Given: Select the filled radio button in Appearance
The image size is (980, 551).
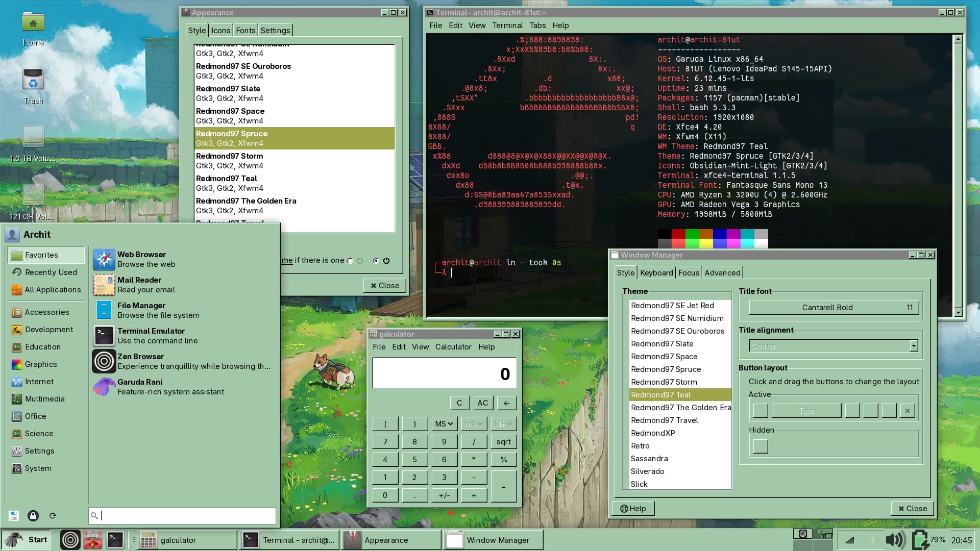Looking at the screenshot, I should point(376,261).
